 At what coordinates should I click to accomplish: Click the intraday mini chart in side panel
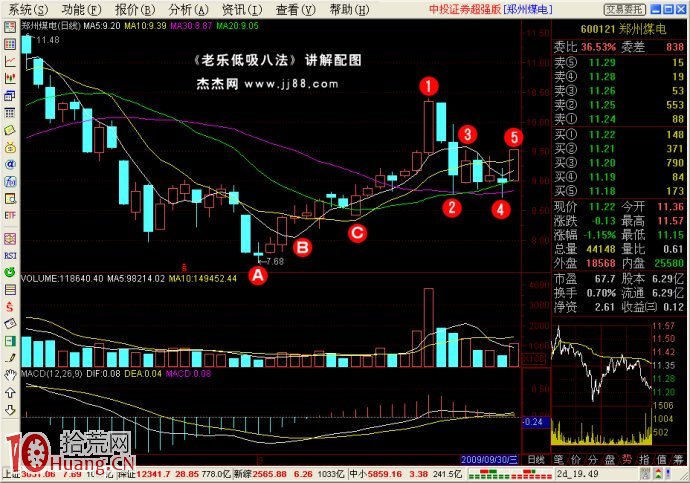(601, 383)
